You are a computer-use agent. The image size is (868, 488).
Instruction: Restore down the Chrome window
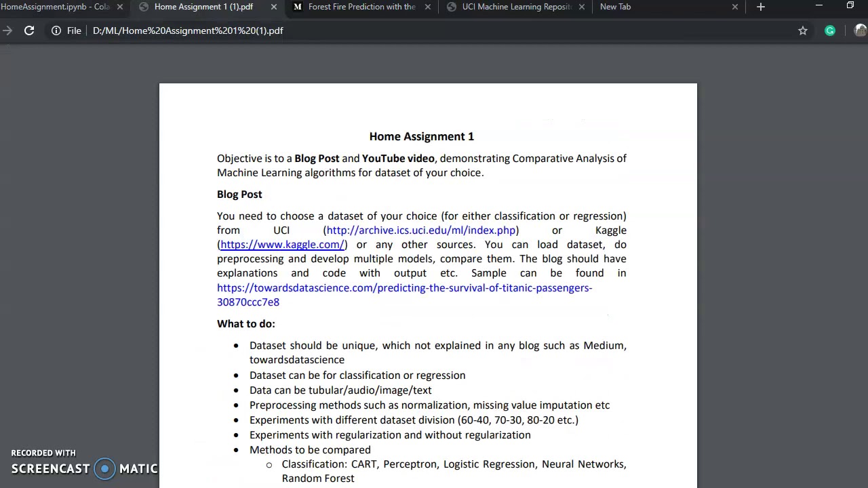point(850,5)
